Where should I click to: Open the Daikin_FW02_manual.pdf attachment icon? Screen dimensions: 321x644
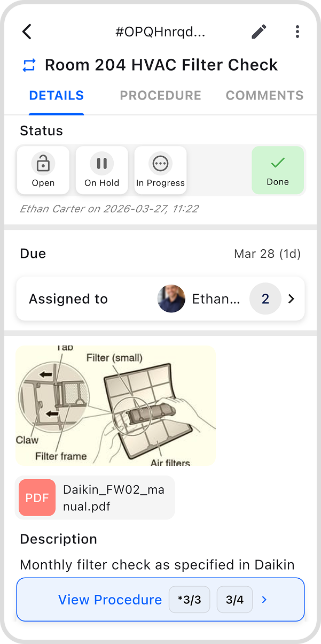pyautogui.click(x=36, y=497)
